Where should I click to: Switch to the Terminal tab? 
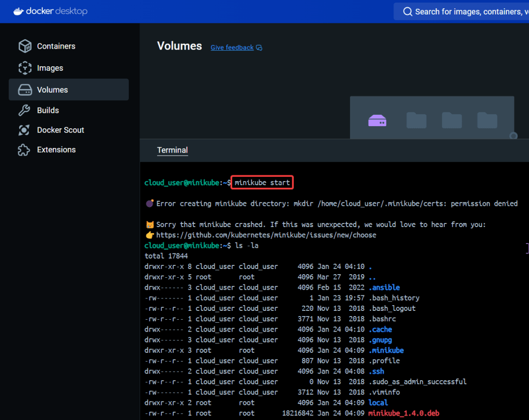[172, 150]
